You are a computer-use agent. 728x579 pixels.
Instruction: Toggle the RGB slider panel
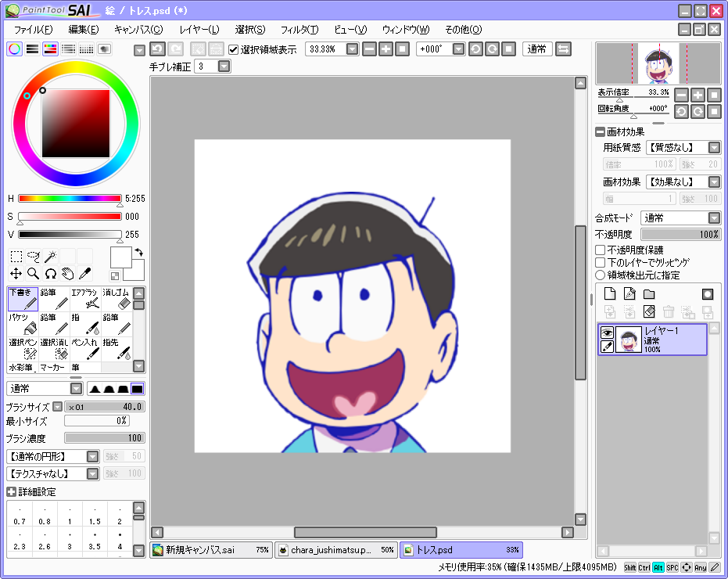click(32, 49)
